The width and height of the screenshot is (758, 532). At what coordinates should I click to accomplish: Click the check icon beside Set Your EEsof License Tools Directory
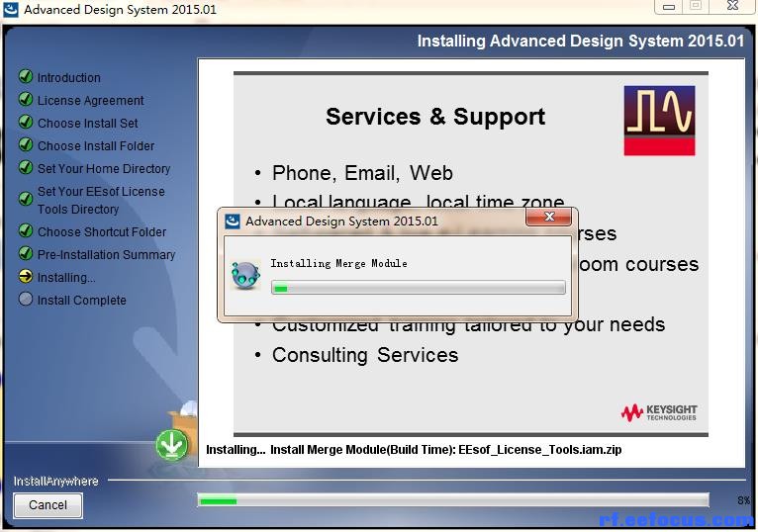[x=26, y=199]
